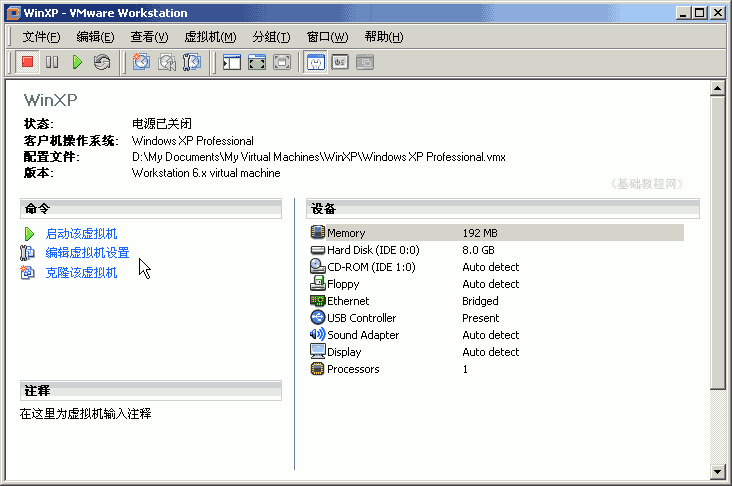Select the Display device label
The image size is (732, 486).
click(344, 352)
